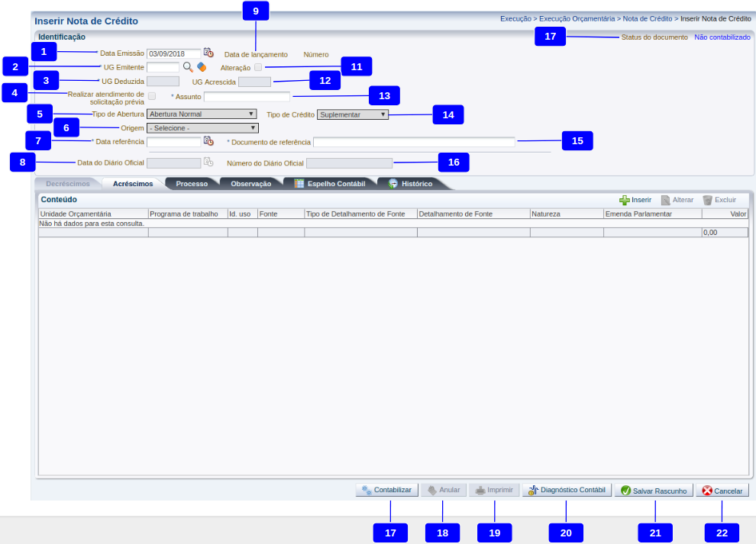Check Realizar atendimento de solicitação prévia box
The width and height of the screenshot is (756, 544).
click(152, 96)
